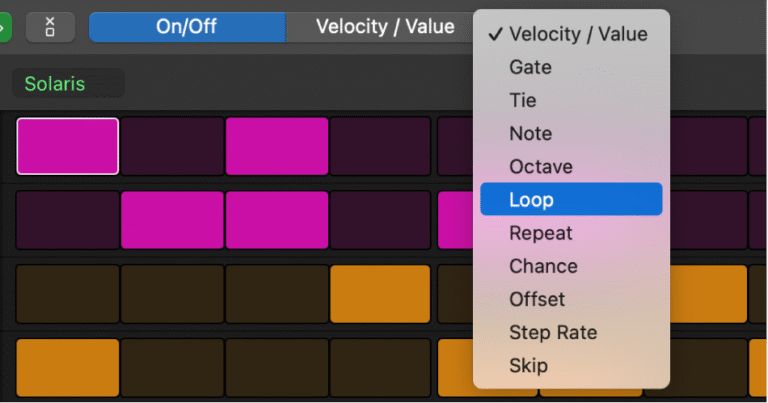This screenshot has width=768, height=403.
Task: Turn off the first step in the bottom orange row
Action: coord(68,369)
